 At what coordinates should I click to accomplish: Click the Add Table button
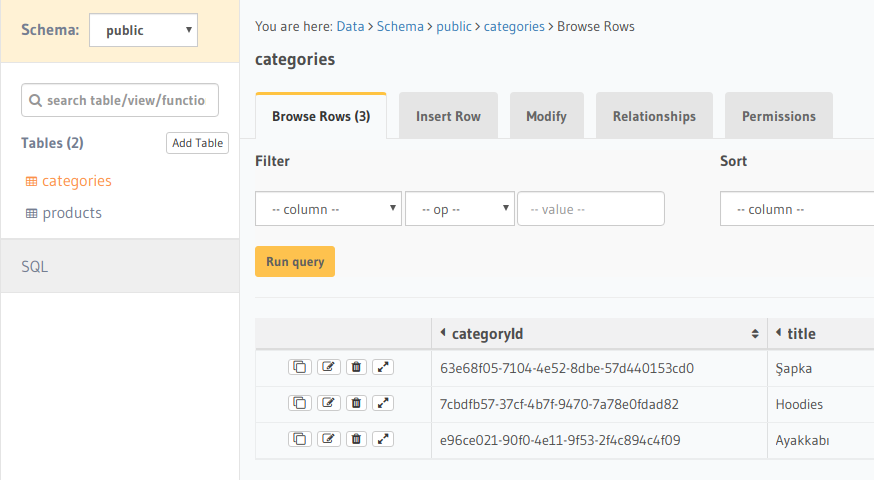click(x=197, y=143)
